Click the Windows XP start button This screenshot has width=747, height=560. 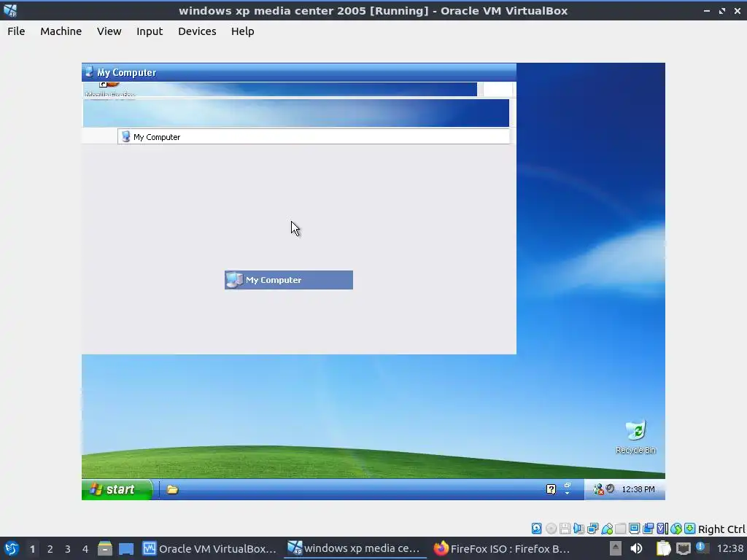[x=117, y=489]
